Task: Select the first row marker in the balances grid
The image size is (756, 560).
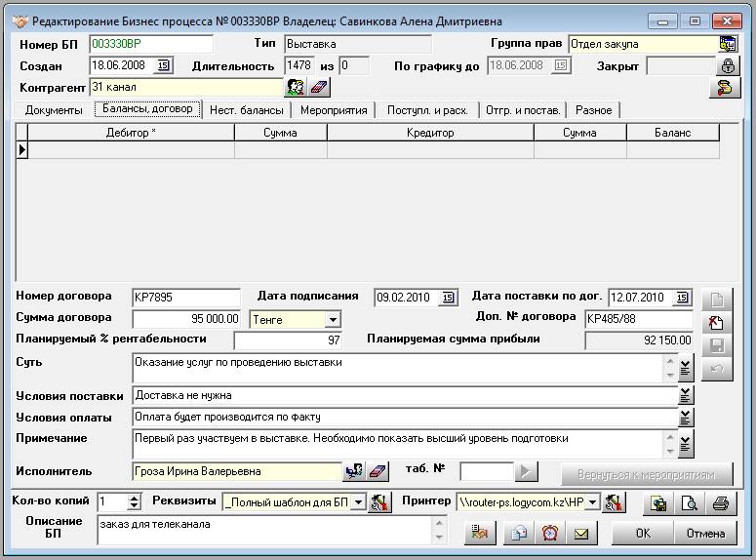Action: [x=22, y=150]
